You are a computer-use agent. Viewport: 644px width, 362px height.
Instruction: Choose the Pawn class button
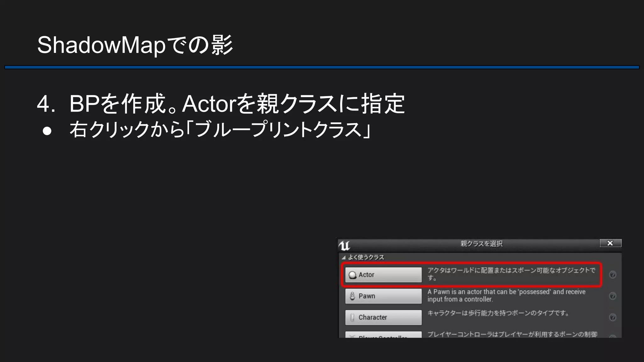(383, 296)
